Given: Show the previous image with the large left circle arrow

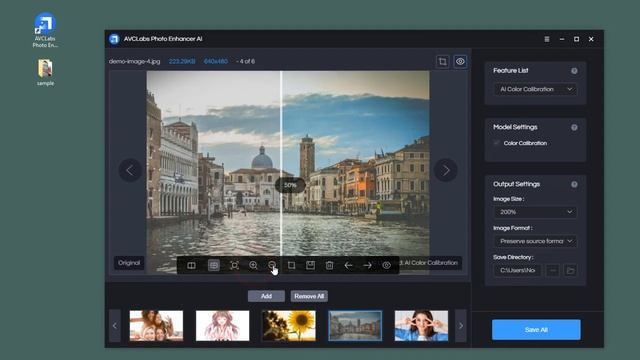Looking at the screenshot, I should (x=130, y=170).
